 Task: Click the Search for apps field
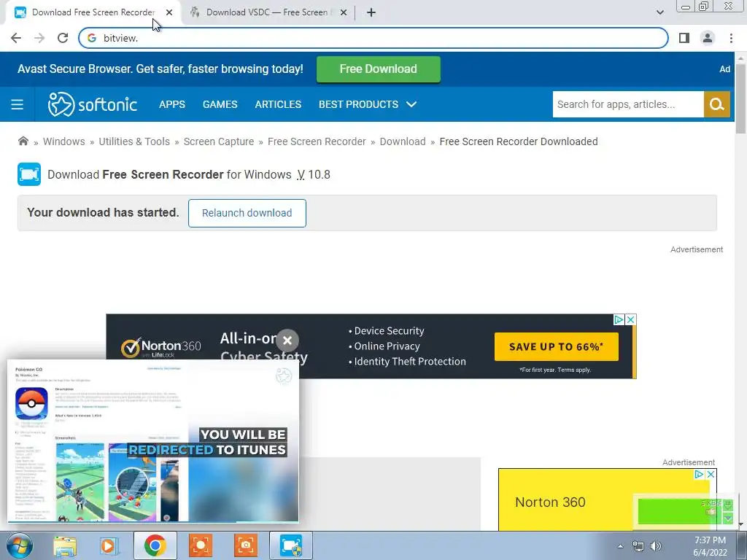pos(628,104)
